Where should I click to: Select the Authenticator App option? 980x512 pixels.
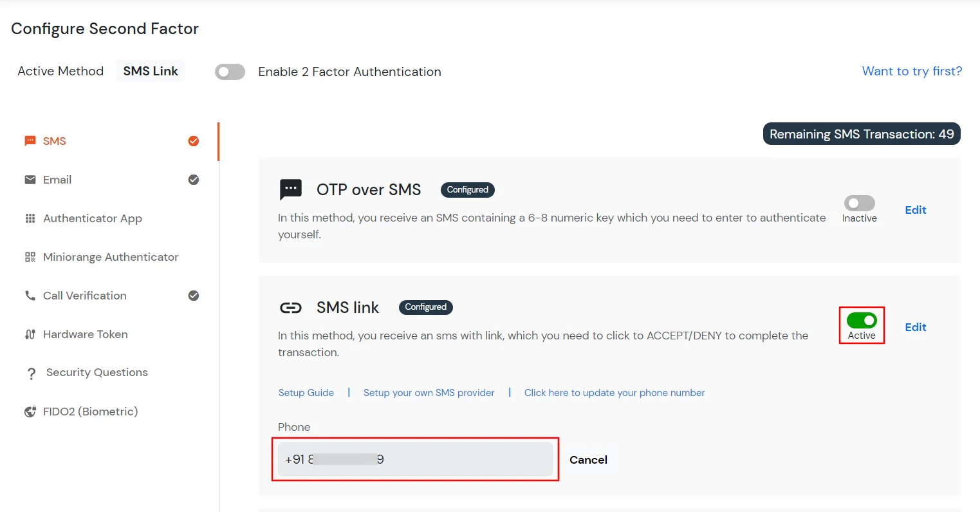tap(92, 218)
